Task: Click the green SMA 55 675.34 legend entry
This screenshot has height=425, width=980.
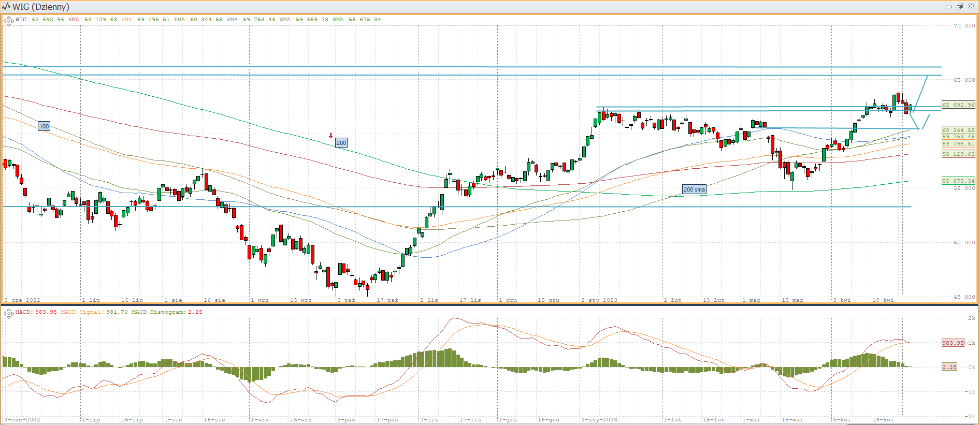Action: 356,20
